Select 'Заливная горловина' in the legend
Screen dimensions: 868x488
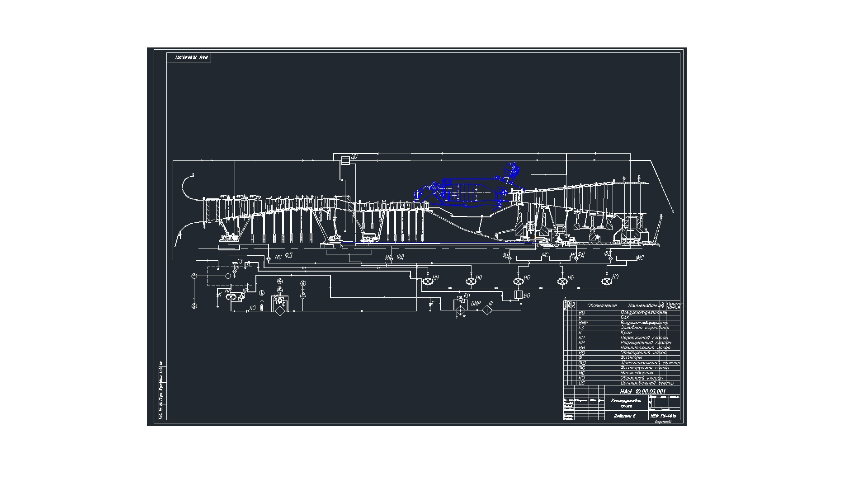click(x=645, y=327)
